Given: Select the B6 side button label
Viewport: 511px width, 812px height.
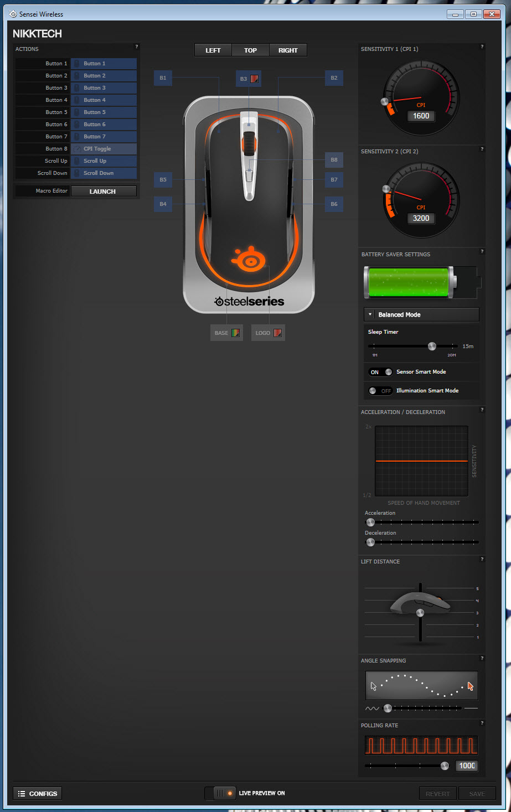Looking at the screenshot, I should [334, 204].
